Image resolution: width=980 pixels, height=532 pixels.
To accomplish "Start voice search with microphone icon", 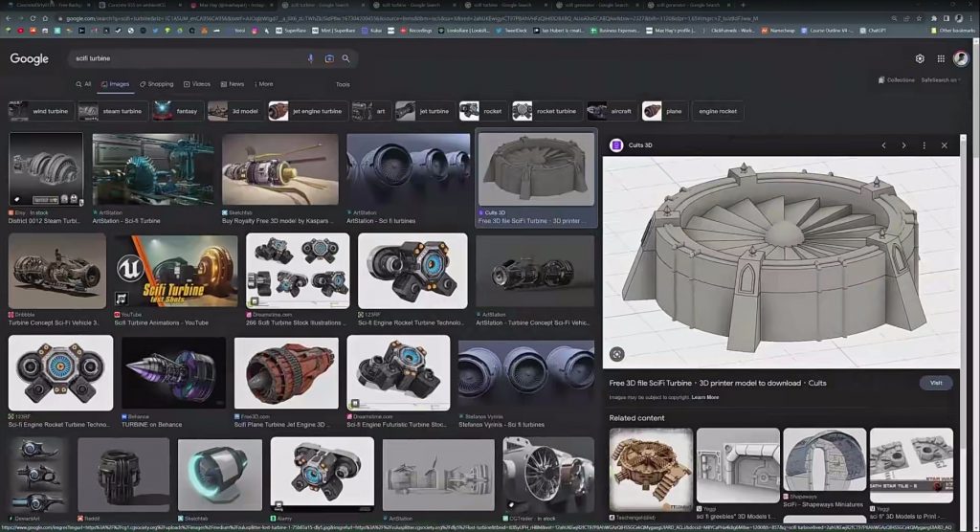I will click(311, 58).
